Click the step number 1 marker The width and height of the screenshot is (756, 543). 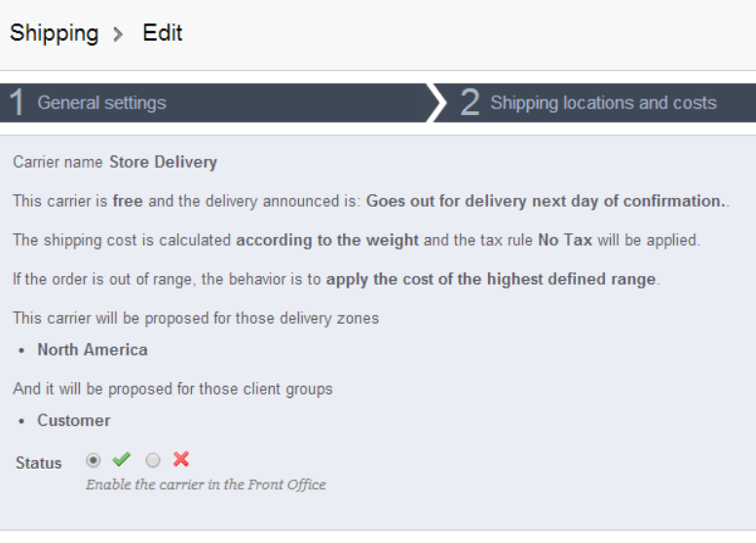tap(16, 102)
